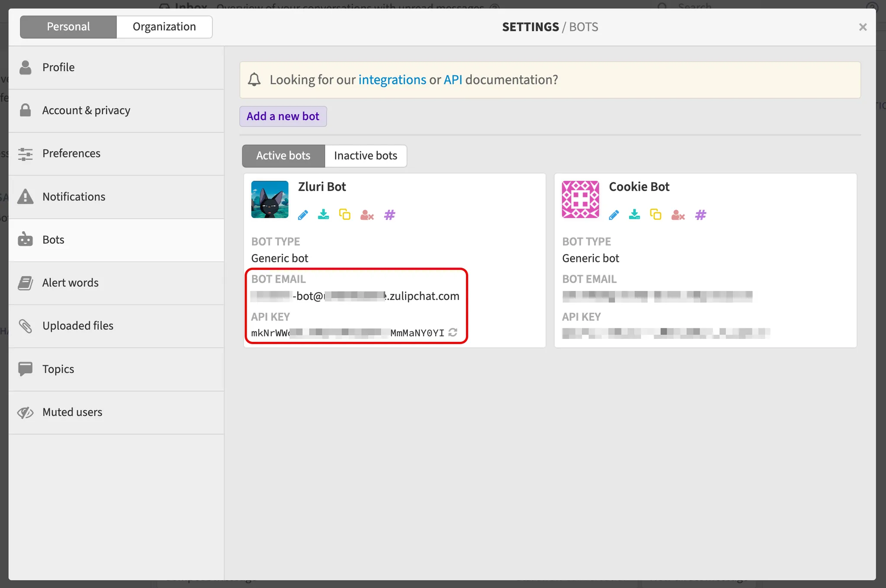Follow the integrations link
The width and height of the screenshot is (886, 588).
pos(392,80)
